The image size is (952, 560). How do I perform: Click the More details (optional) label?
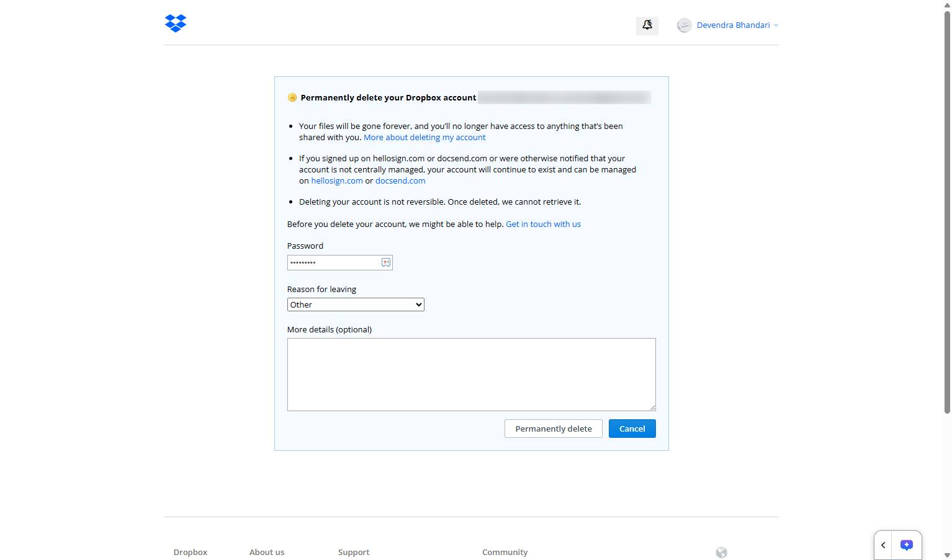(x=330, y=329)
